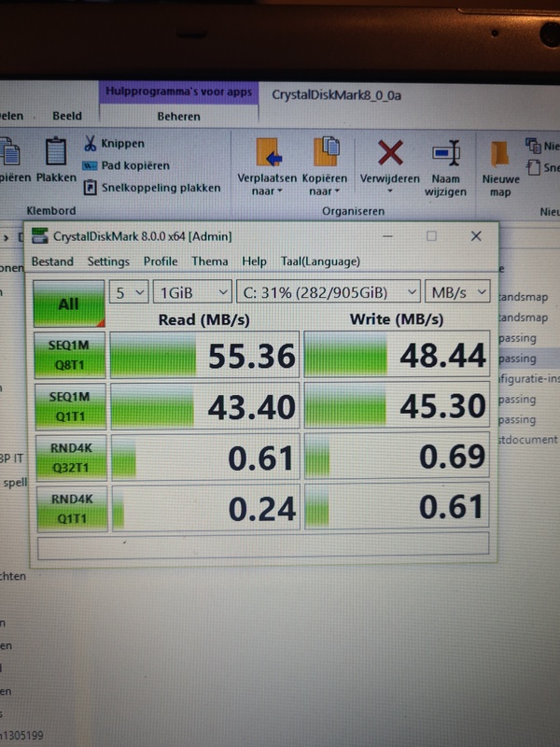This screenshot has height=747, width=560.
Task: Open the Bestand menu in CrystalDiskMark
Action: pos(52,261)
